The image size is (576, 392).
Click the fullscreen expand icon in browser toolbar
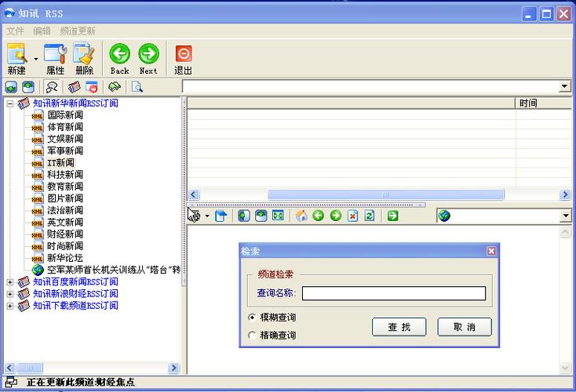coord(278,216)
